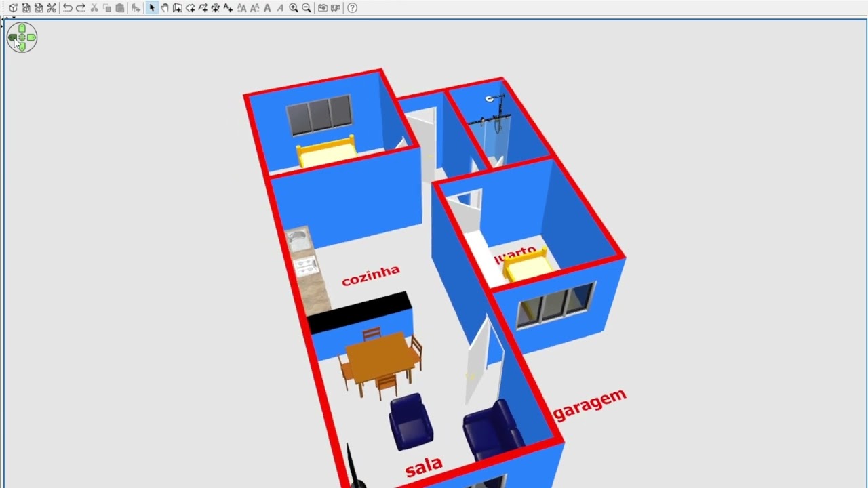Activate the Pan hand tool
The width and height of the screenshot is (868, 488).
click(165, 8)
